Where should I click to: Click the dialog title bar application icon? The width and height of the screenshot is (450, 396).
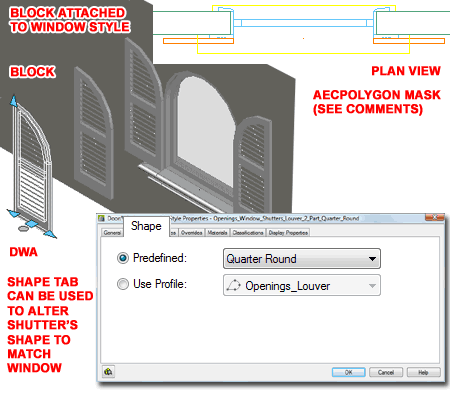click(x=102, y=218)
